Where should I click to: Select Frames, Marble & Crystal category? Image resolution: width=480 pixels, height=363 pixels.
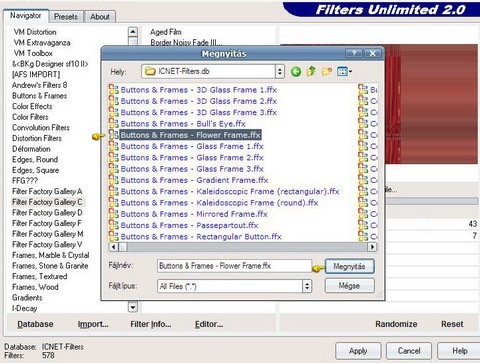pos(51,255)
